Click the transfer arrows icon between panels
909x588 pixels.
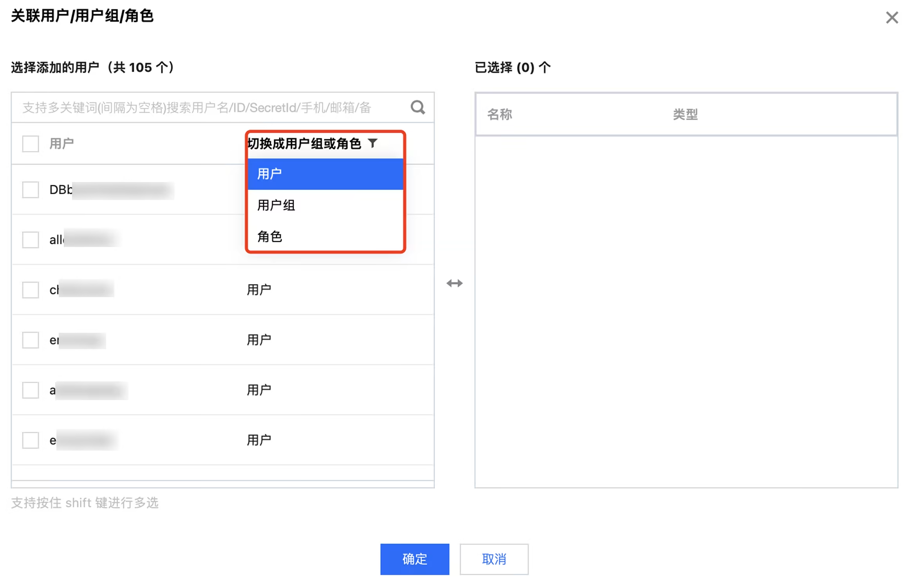454,283
